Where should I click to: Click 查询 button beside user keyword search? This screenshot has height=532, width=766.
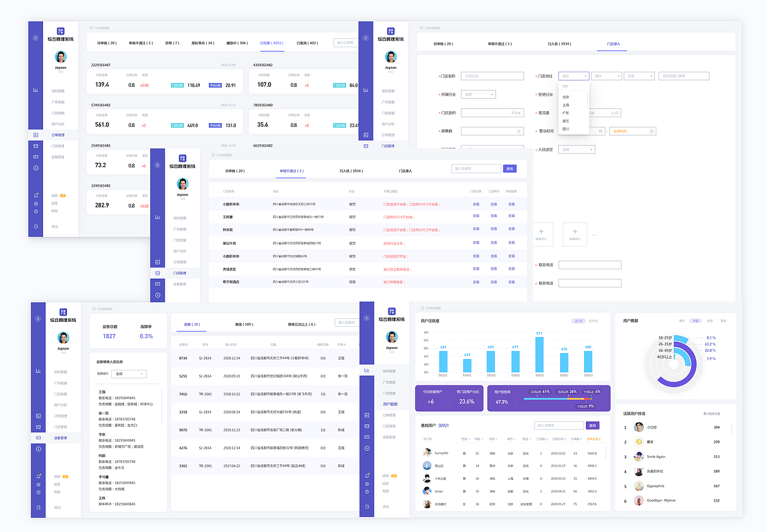592,425
